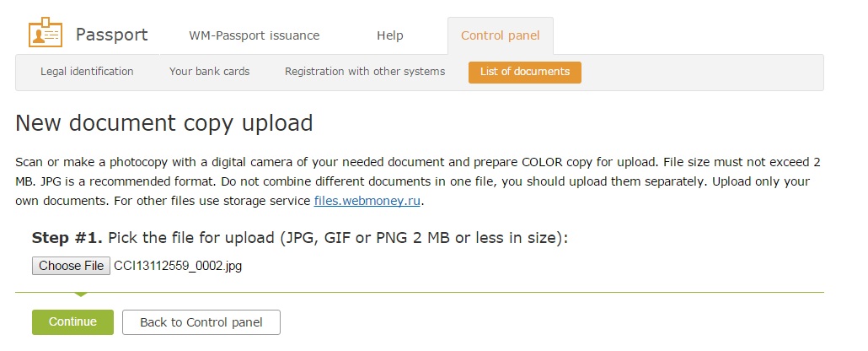Follow the files.webmoney.ru link
The width and height of the screenshot is (868, 351).
[367, 201]
